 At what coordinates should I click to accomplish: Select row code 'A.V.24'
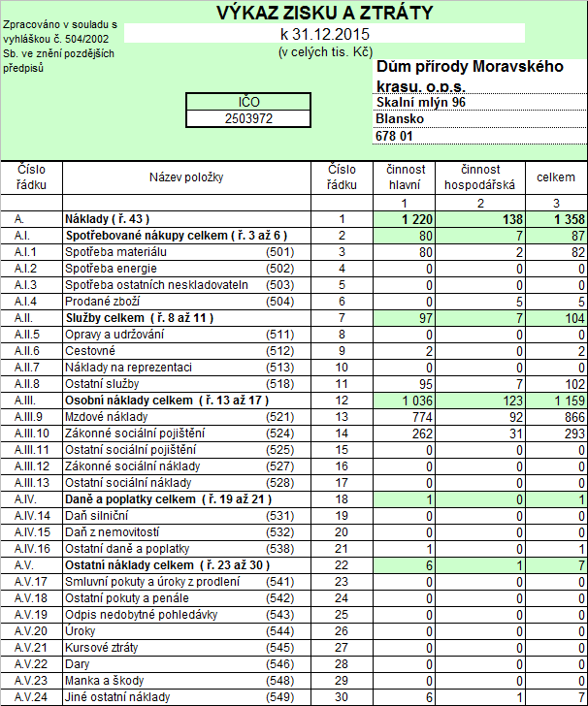pyautogui.click(x=31, y=698)
